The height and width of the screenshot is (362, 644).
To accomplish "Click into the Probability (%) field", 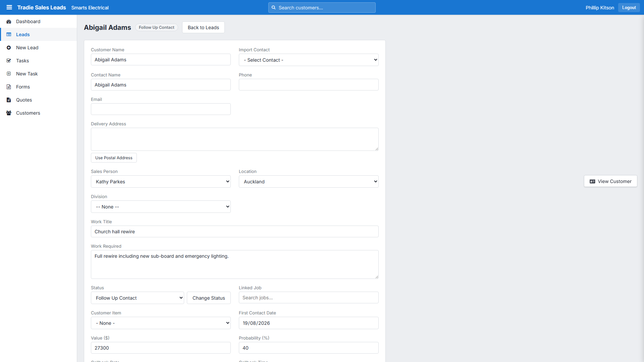I will tap(309, 348).
